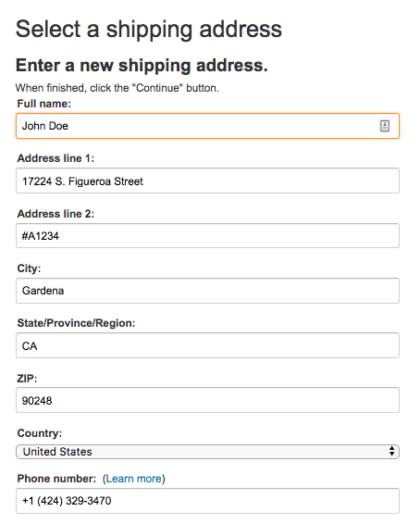Screen dimensions: 420x524
Task: Click the 'Address line 2:' label
Action: pyautogui.click(x=56, y=214)
